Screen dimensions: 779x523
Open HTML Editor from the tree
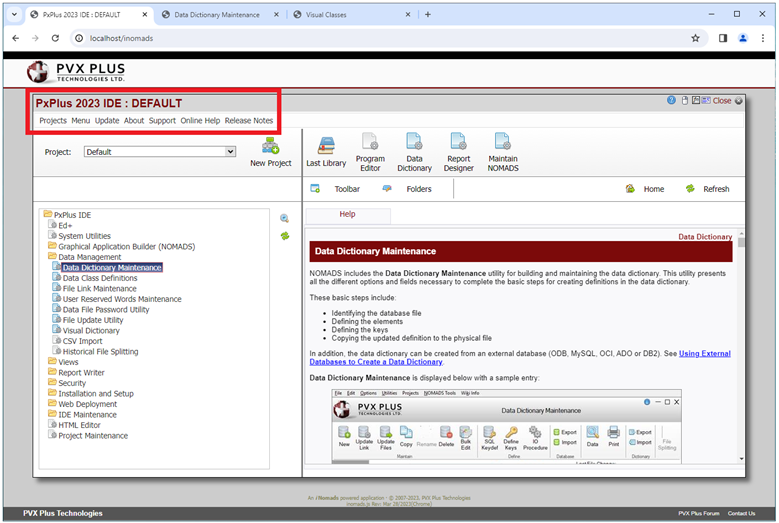[79, 425]
